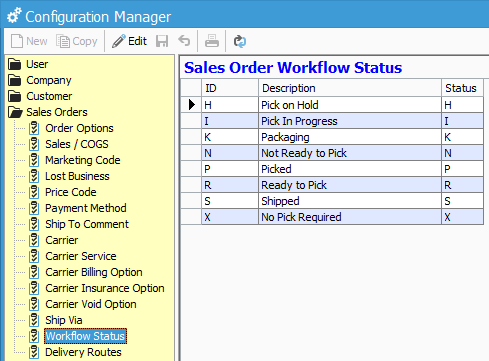489x361 pixels.
Task: Select Carrier Service tree item
Action: [x=81, y=256]
